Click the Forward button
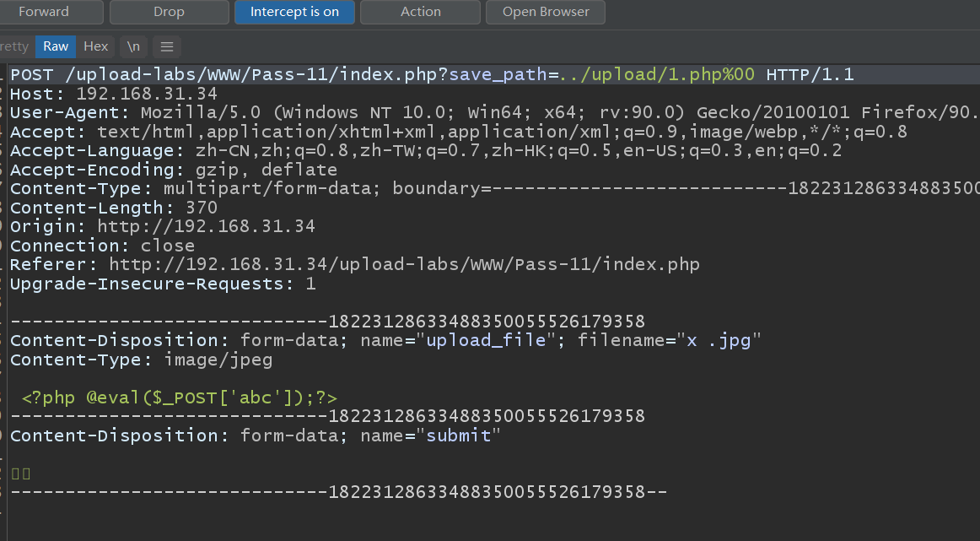This screenshot has width=980, height=541. [51, 12]
